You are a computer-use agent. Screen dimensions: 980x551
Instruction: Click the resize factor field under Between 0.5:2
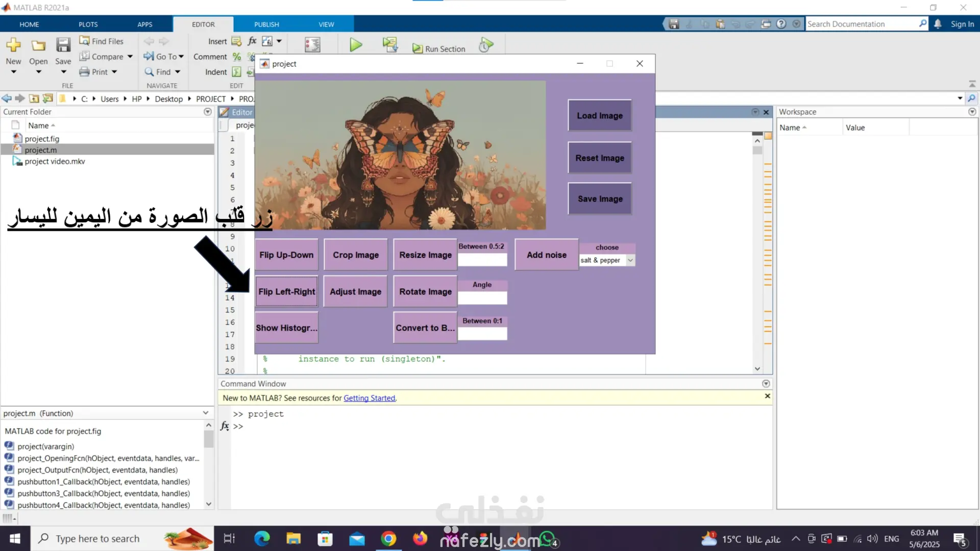[482, 260]
